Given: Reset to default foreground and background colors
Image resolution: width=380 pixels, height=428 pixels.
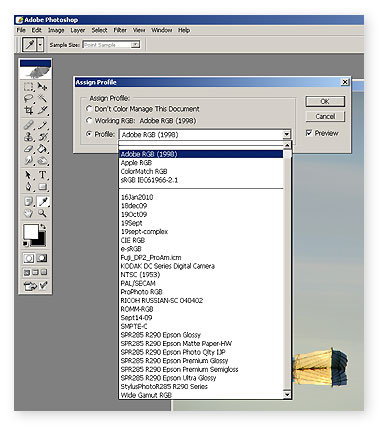Looking at the screenshot, I should (26, 244).
